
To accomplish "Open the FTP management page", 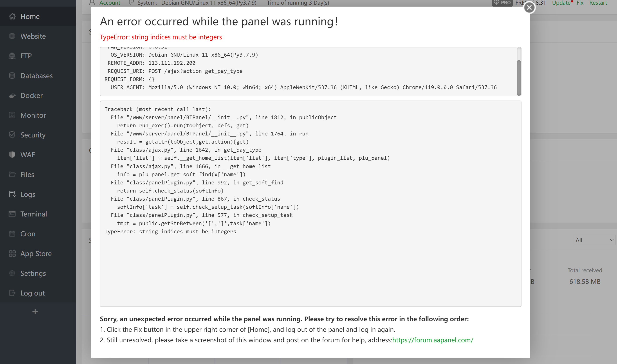I will (x=26, y=56).
